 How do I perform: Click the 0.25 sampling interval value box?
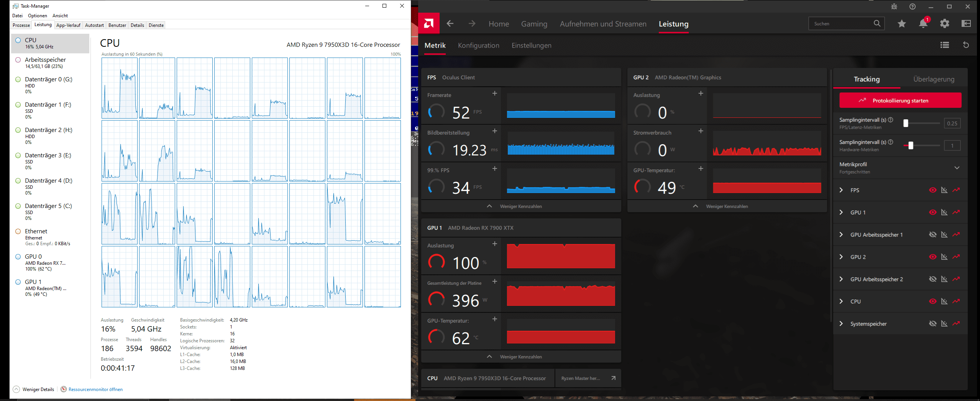[x=952, y=124]
